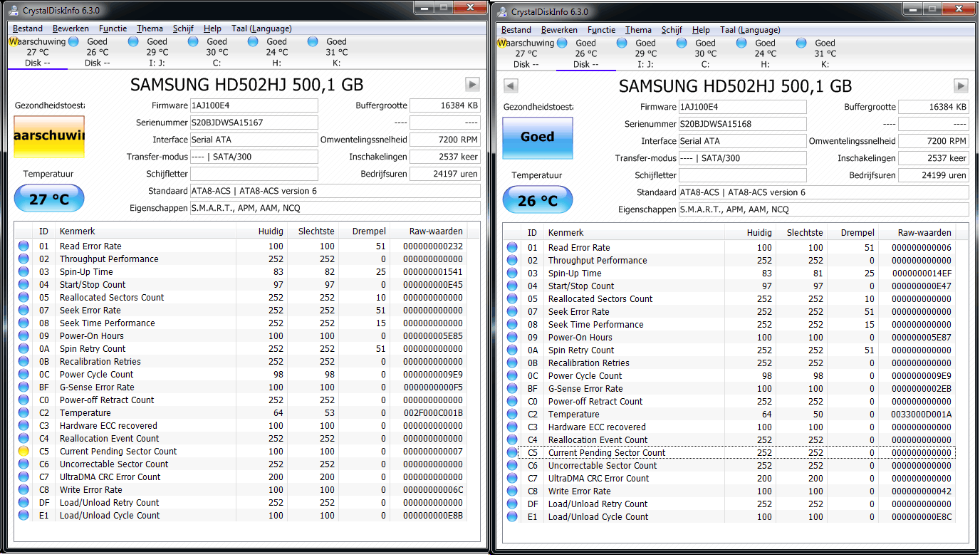
Task: Click CrystalDiskInfo title bar icon in left window
Action: (13, 11)
